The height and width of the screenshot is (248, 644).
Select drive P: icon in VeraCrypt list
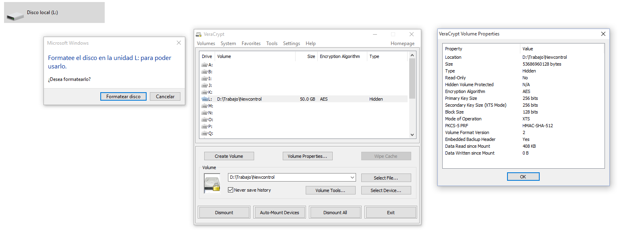(x=205, y=126)
